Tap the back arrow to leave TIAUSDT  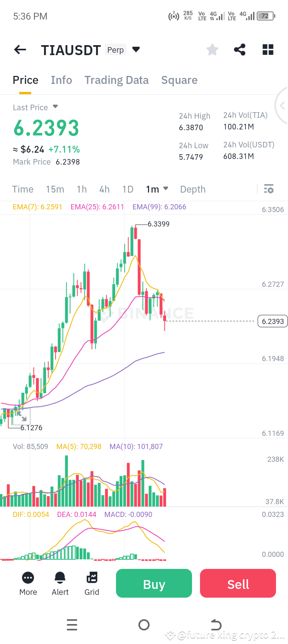coord(20,50)
